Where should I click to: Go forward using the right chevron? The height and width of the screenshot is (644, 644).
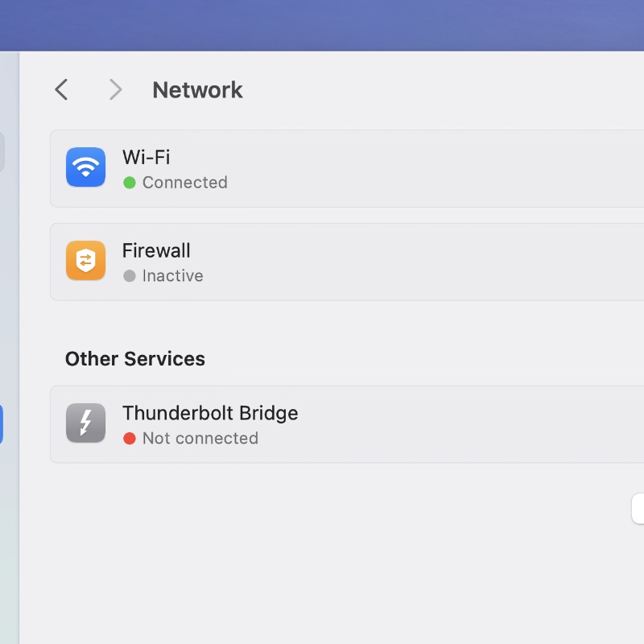(x=115, y=89)
